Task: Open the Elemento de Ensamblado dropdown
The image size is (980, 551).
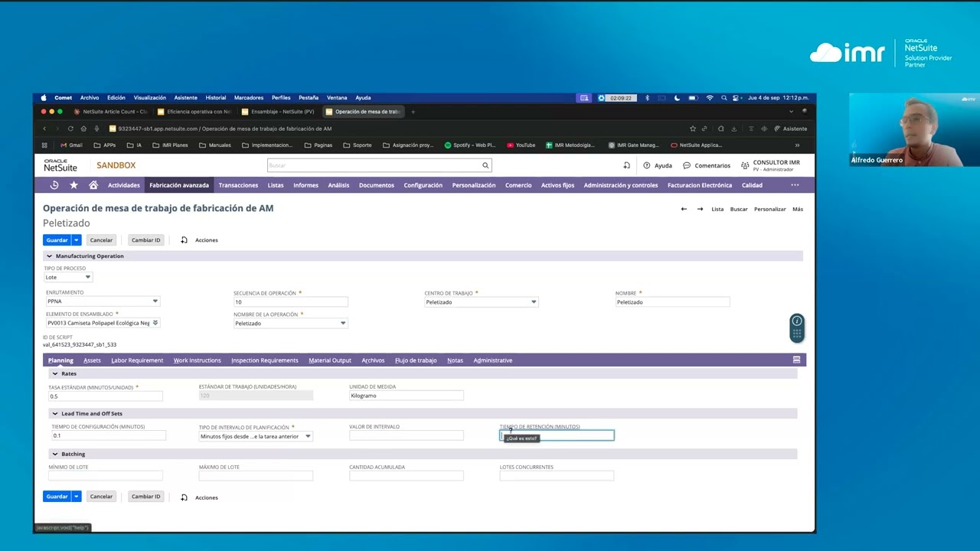Action: (155, 323)
